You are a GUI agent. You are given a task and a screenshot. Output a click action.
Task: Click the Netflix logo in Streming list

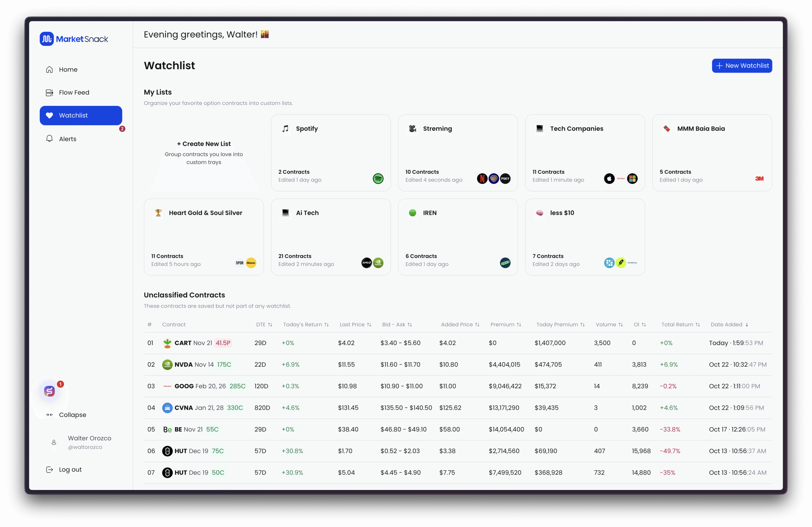[482, 179]
